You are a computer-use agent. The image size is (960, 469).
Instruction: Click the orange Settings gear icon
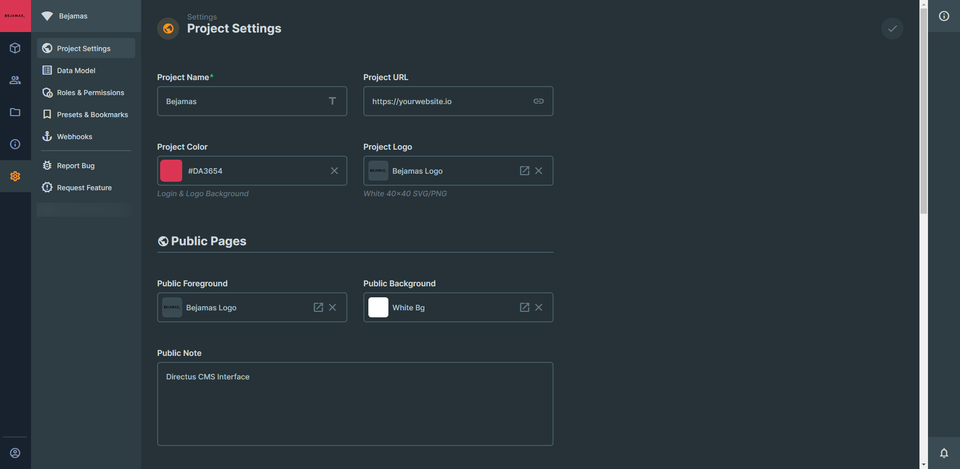pyautogui.click(x=15, y=176)
